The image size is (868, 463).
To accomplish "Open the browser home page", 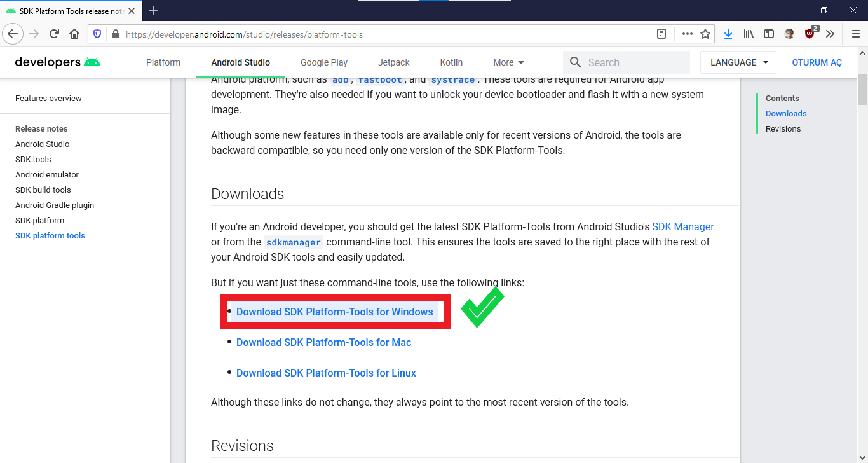I will (74, 34).
